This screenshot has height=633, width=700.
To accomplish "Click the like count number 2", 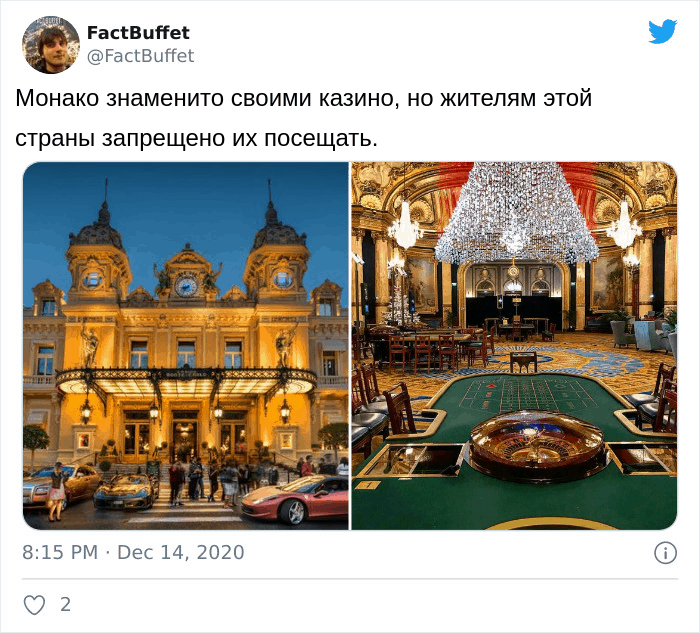I will tap(65, 605).
